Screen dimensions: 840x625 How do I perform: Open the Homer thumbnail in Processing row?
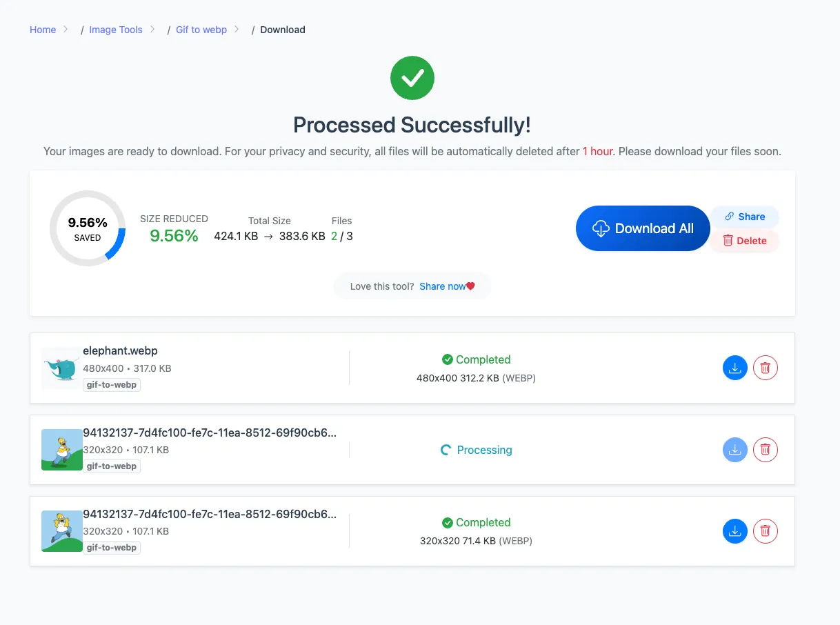62,450
